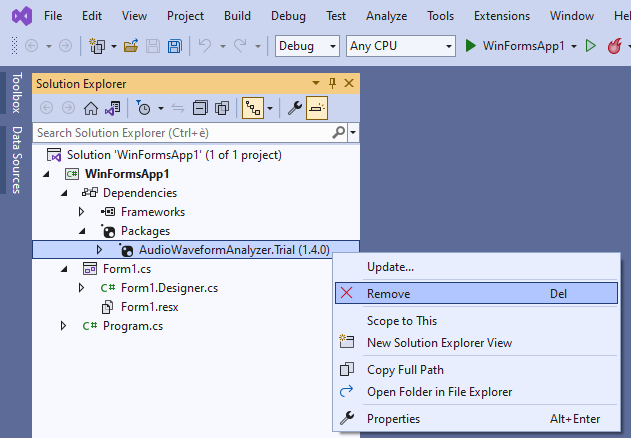Screen dimensions: 631x438
Task: Open the Properties wrench icon in Solution Explorer toolbar
Action: pos(294,108)
